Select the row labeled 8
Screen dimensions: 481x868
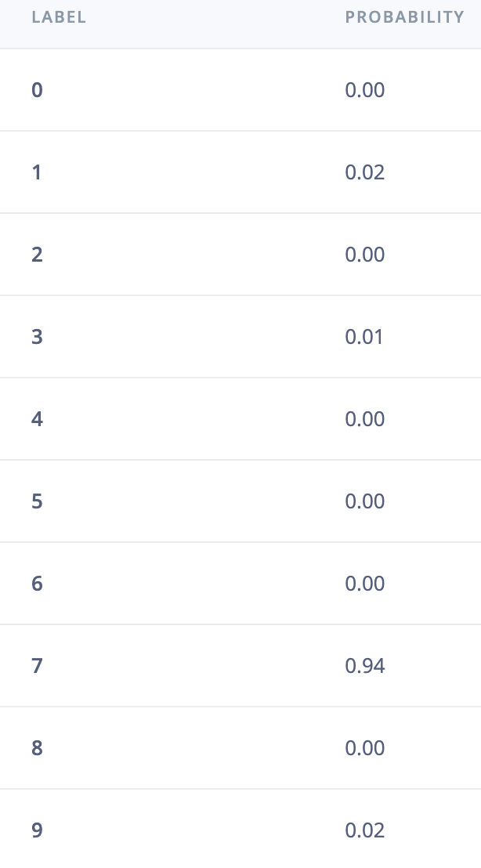point(240,747)
